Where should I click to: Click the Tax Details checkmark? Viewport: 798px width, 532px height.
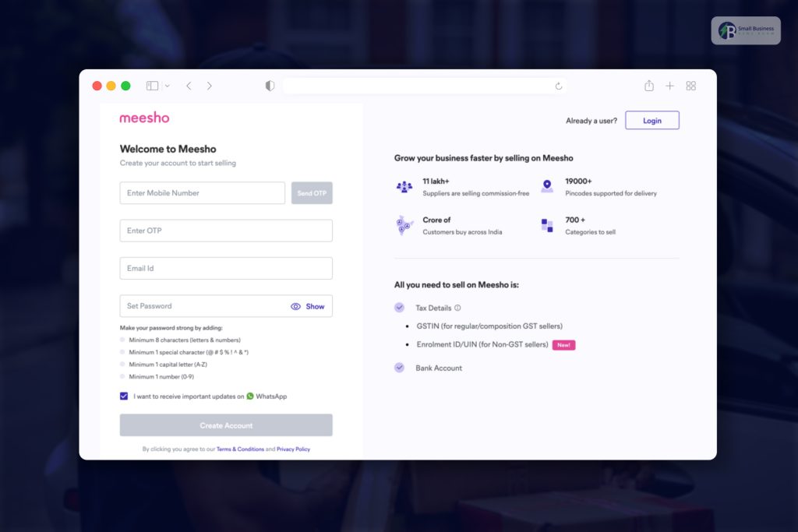pos(399,307)
